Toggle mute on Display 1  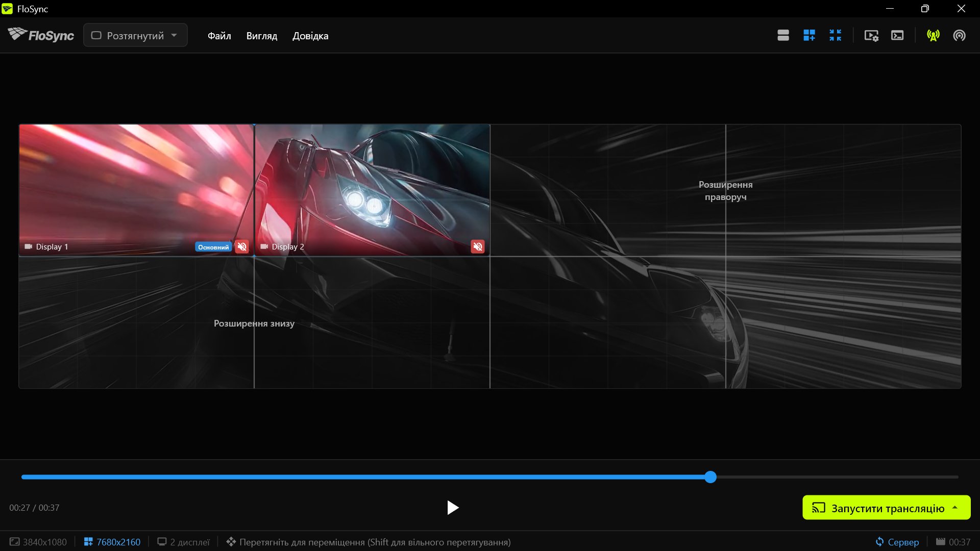coord(242,247)
